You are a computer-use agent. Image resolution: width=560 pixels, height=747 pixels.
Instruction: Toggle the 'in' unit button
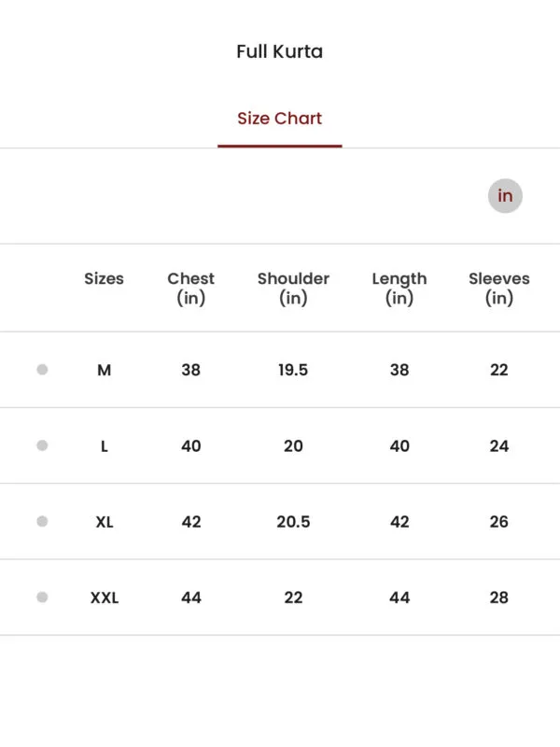pyautogui.click(x=505, y=196)
